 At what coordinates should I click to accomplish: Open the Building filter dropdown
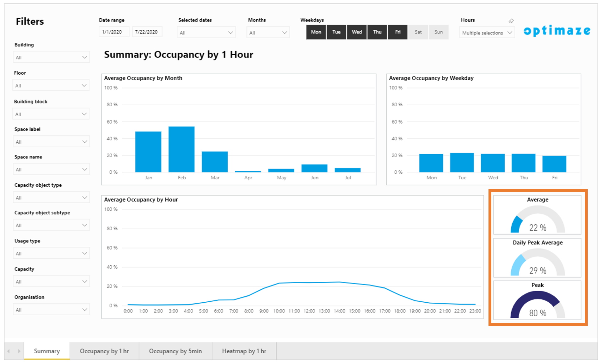[x=51, y=57]
